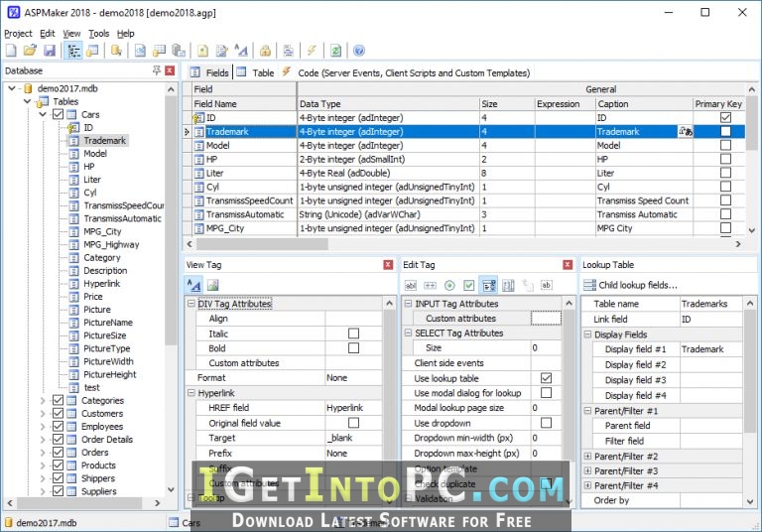Click the multi-language icon in Trademark caption
The width and height of the screenshot is (762, 532).
point(686,131)
